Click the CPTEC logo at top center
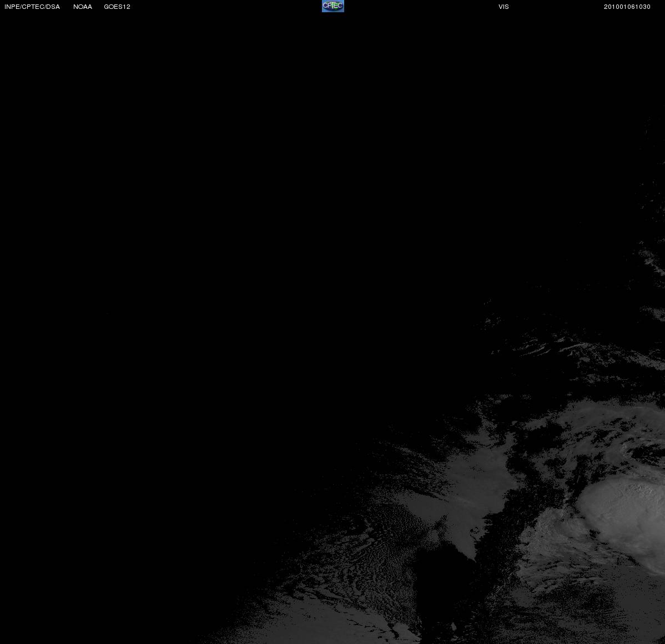Image resolution: width=665 pixels, height=644 pixels. pos(333,6)
